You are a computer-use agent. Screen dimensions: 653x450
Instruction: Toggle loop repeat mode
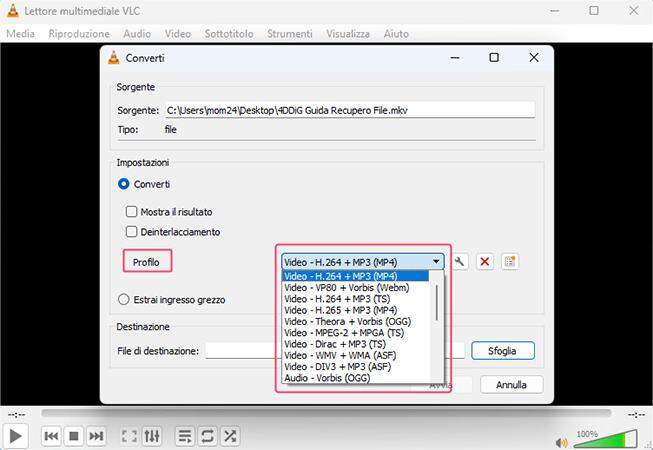coord(207,436)
